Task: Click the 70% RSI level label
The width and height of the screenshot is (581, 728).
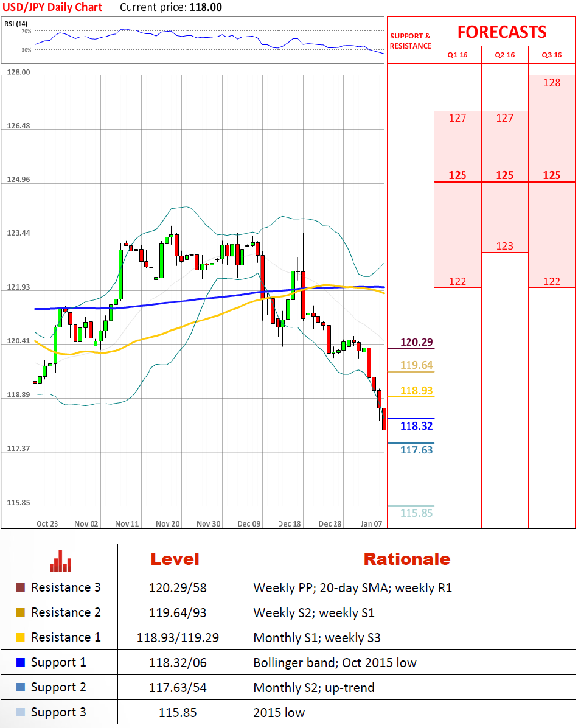Action: [26, 31]
